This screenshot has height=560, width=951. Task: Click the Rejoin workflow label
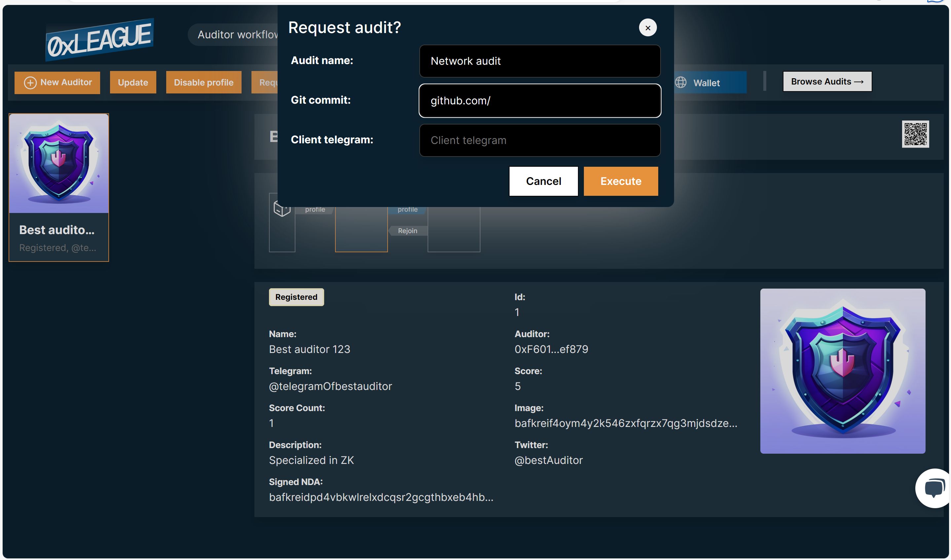click(407, 231)
